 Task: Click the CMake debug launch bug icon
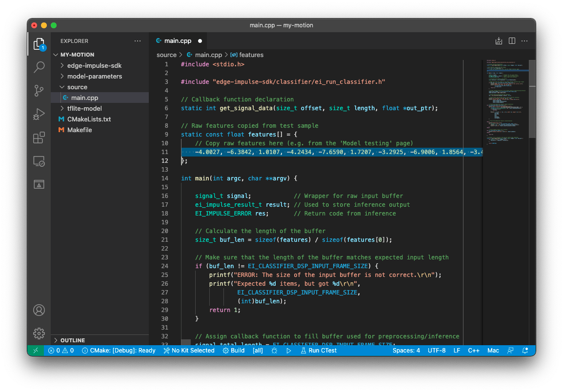tap(274, 351)
